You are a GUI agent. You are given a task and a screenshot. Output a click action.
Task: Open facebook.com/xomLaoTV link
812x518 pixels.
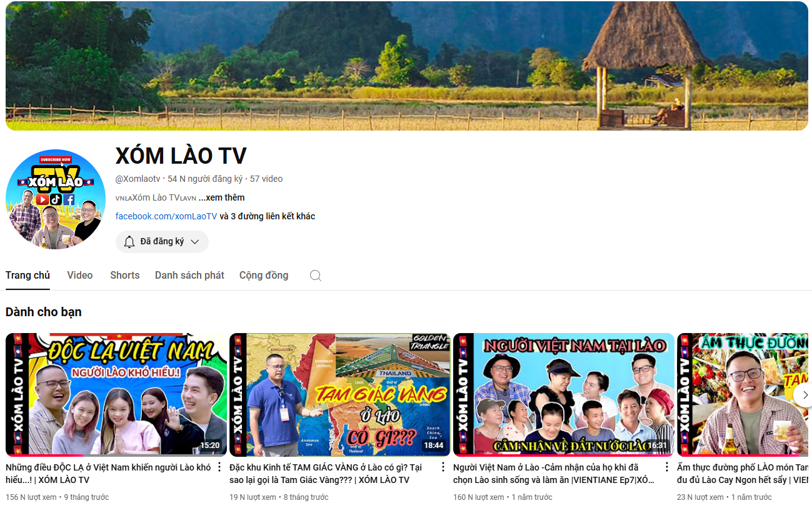[166, 216]
